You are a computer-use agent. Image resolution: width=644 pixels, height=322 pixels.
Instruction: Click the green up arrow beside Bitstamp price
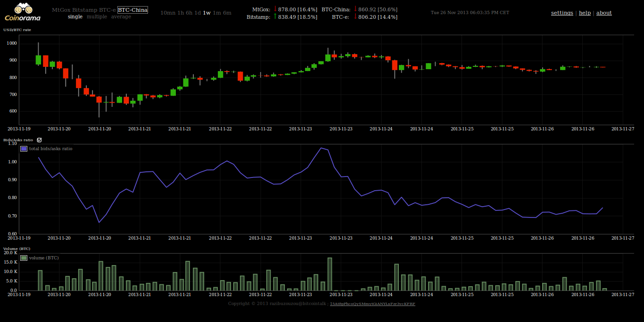coord(275,16)
